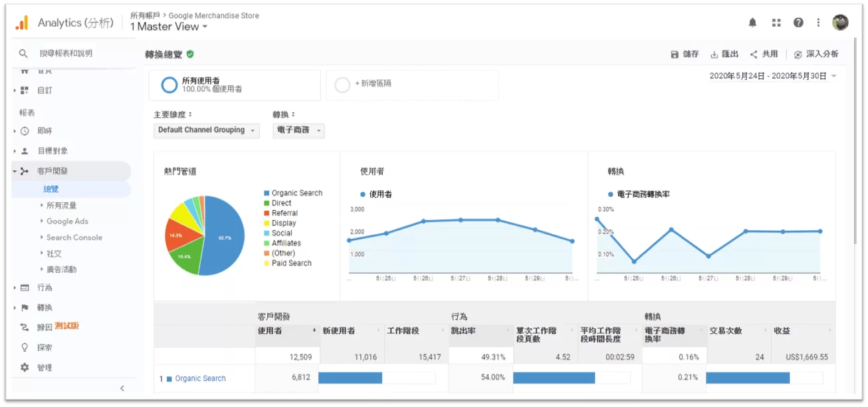The image size is (868, 407).
Task: Click the 行為 behavior icon
Action: tap(25, 288)
